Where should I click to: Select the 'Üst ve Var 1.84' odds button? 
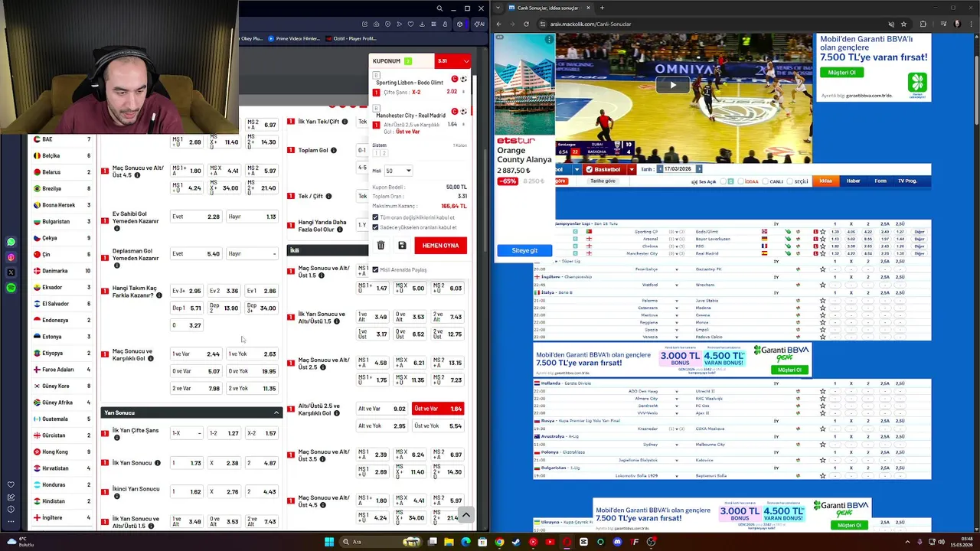click(x=438, y=409)
